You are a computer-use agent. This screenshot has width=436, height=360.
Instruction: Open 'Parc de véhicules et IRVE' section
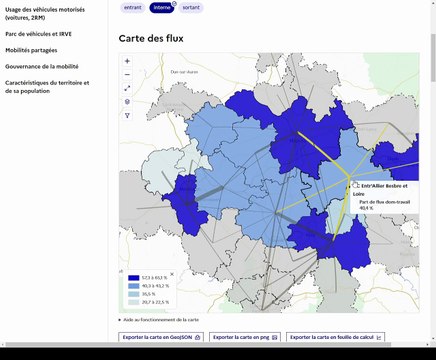point(38,34)
